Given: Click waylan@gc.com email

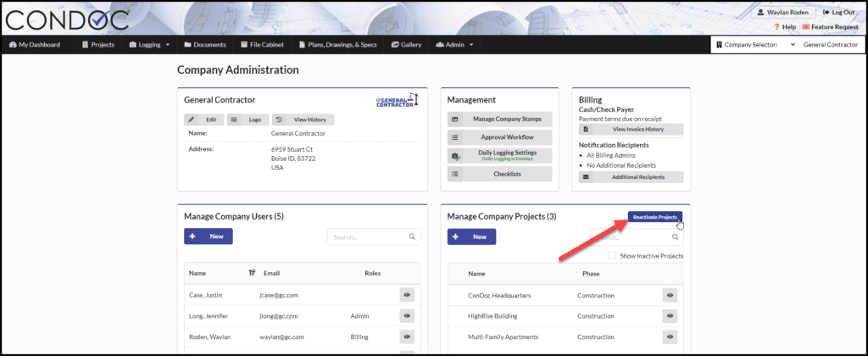Looking at the screenshot, I should pos(281,337).
